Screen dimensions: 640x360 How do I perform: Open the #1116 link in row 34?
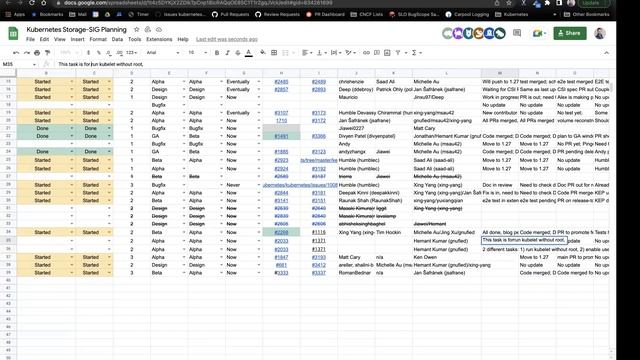pyautogui.click(x=319, y=232)
